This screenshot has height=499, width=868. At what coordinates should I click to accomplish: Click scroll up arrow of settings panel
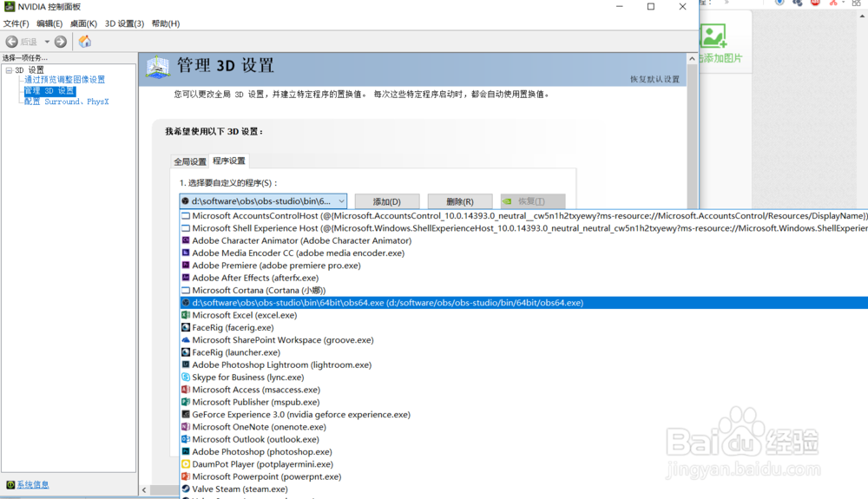(x=692, y=59)
